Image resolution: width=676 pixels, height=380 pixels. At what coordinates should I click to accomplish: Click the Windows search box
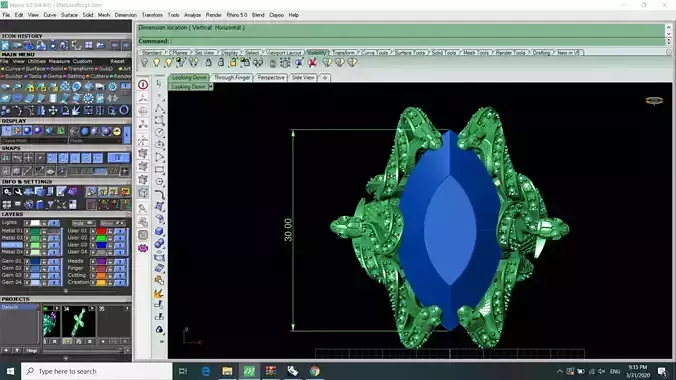[97, 371]
